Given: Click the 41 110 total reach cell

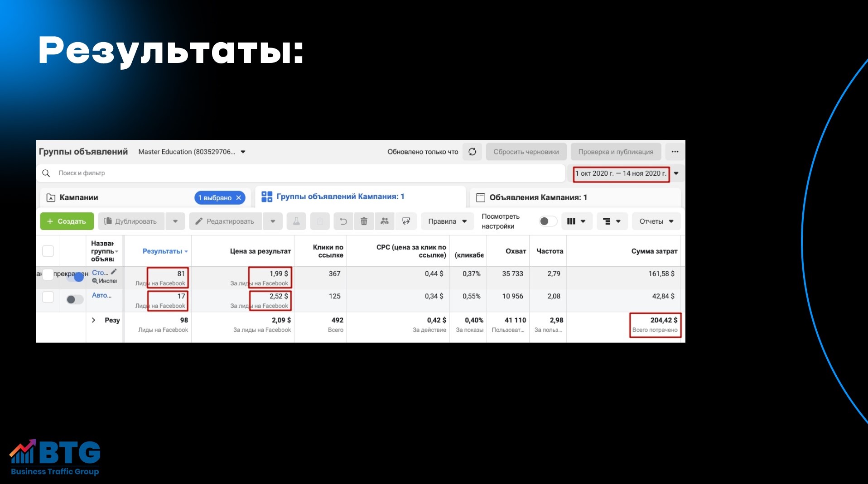Looking at the screenshot, I should coord(516,320).
